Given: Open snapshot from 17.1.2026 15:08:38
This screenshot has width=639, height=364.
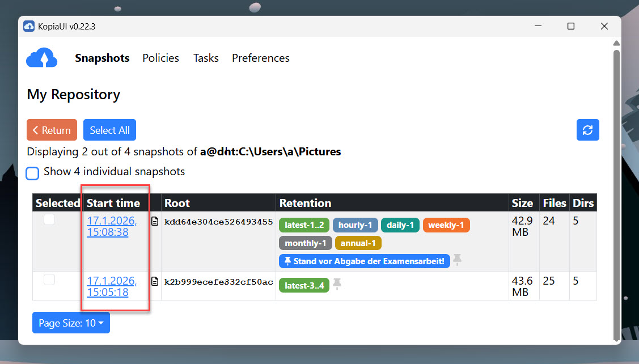Looking at the screenshot, I should click(x=112, y=226).
